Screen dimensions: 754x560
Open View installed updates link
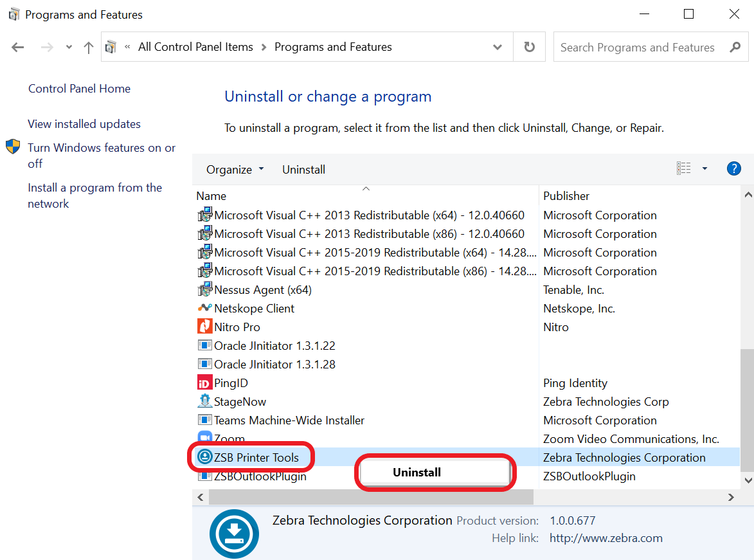(x=84, y=124)
